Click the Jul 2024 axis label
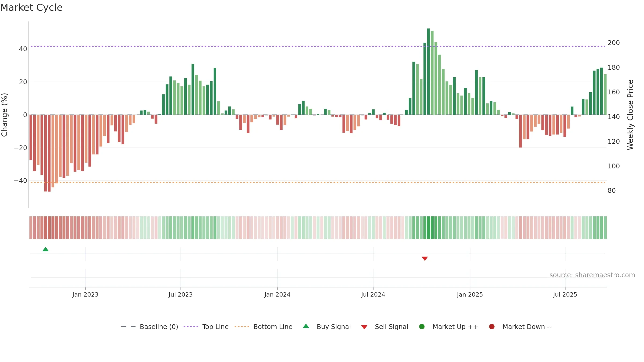Screen dimensions: 644x362 [373, 295]
